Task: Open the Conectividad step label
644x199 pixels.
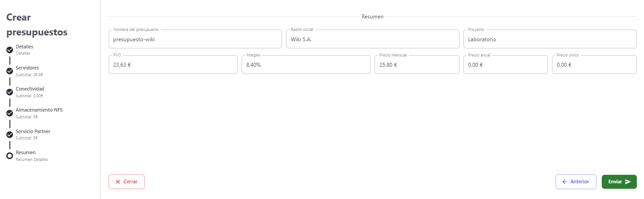Action: (30, 89)
